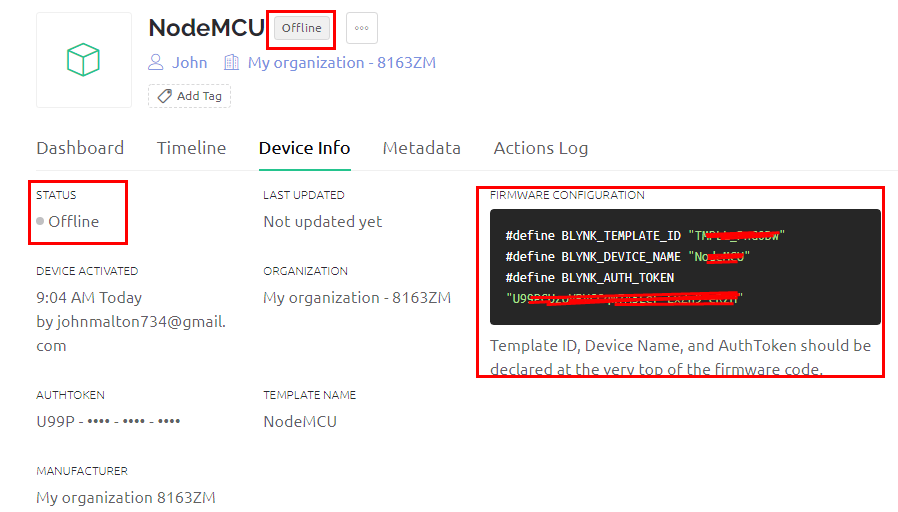Click 'Not updated yet' text

[x=322, y=222]
